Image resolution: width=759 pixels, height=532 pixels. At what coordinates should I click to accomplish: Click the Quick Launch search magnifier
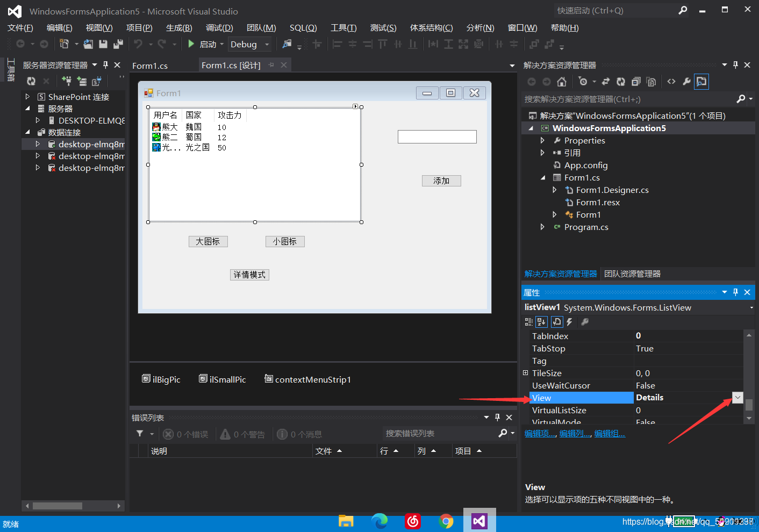click(683, 10)
